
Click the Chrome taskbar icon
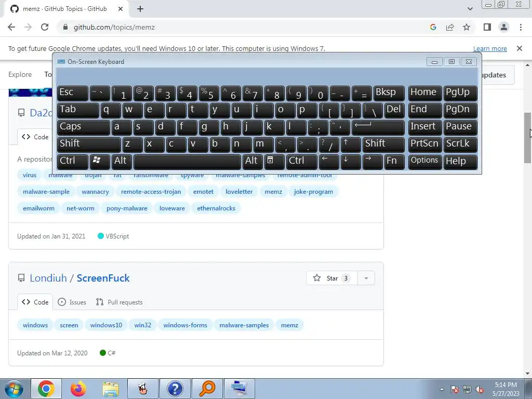pyautogui.click(x=46, y=389)
